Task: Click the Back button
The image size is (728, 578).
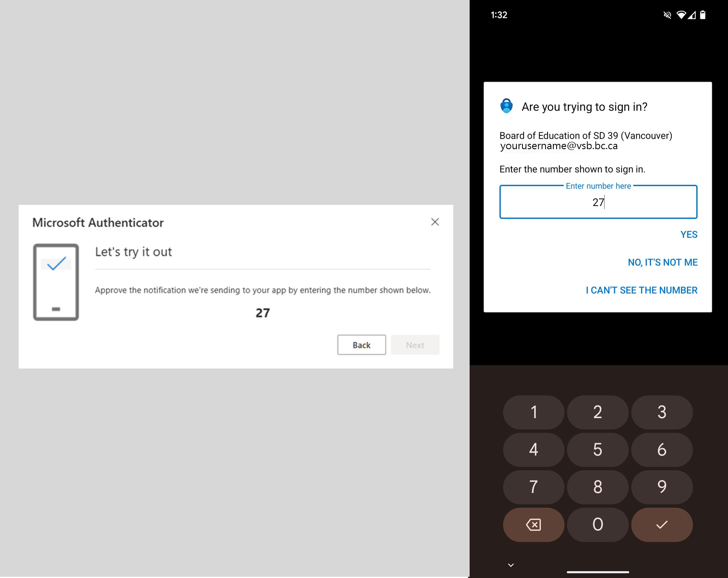Action: [362, 345]
